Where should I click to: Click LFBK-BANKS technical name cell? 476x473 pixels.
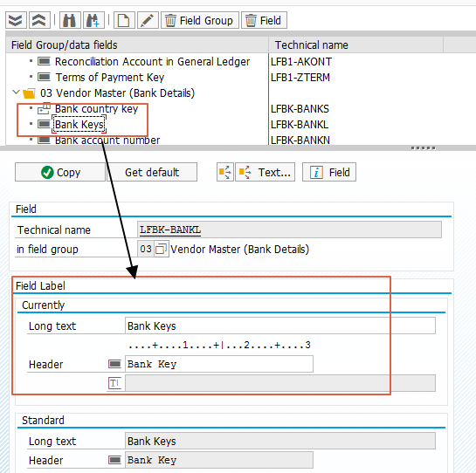point(300,108)
